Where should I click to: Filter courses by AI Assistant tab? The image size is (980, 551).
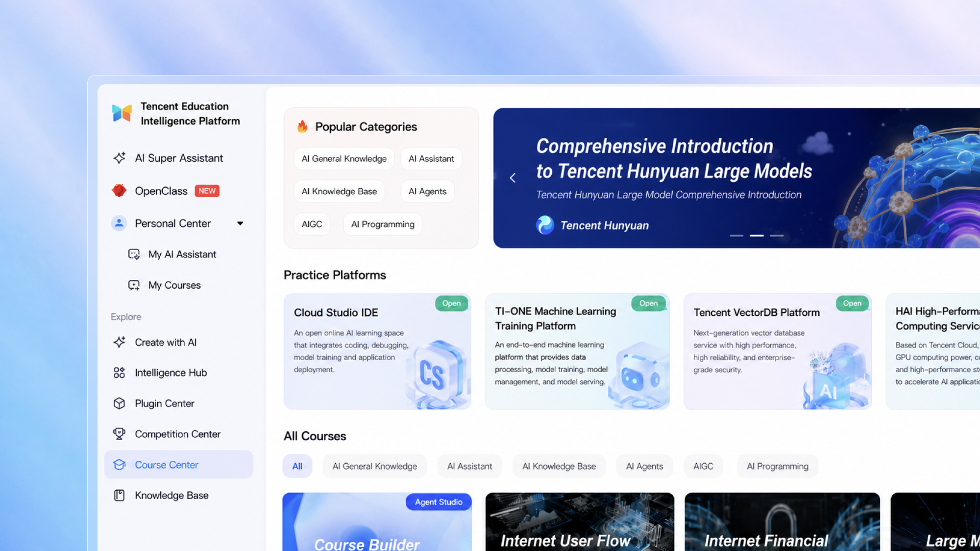pyautogui.click(x=469, y=466)
